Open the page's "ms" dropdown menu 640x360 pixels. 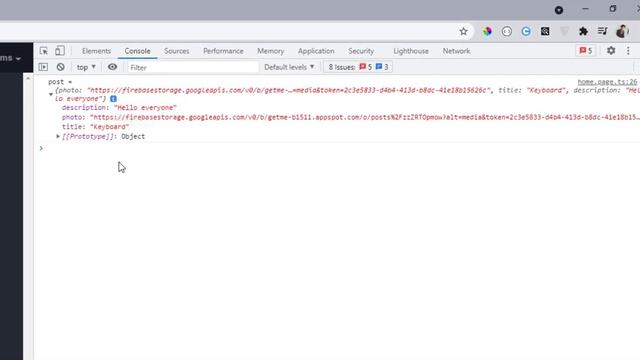[11, 58]
